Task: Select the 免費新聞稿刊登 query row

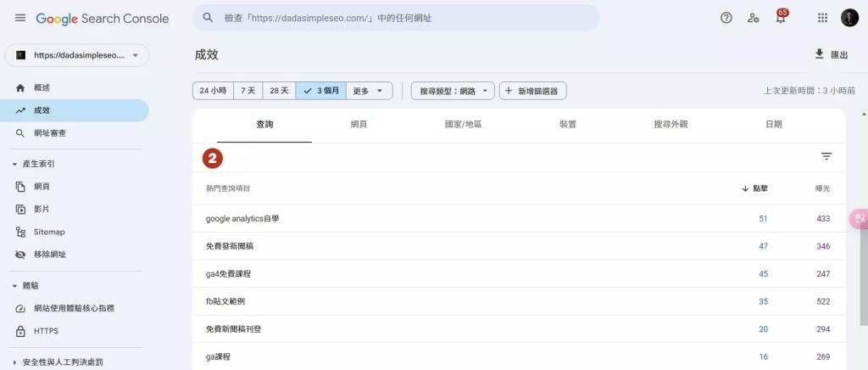Action: click(x=519, y=329)
